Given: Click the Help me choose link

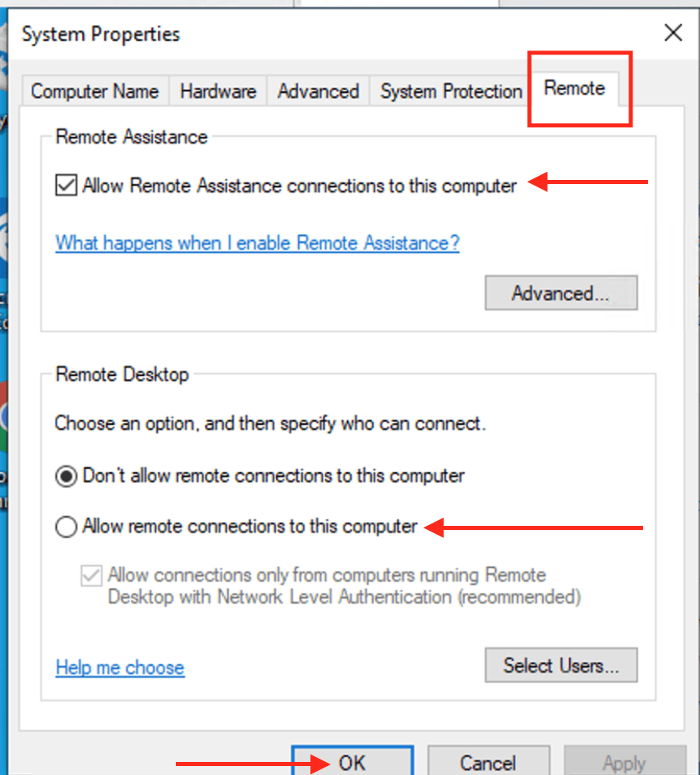Looking at the screenshot, I should [x=120, y=668].
